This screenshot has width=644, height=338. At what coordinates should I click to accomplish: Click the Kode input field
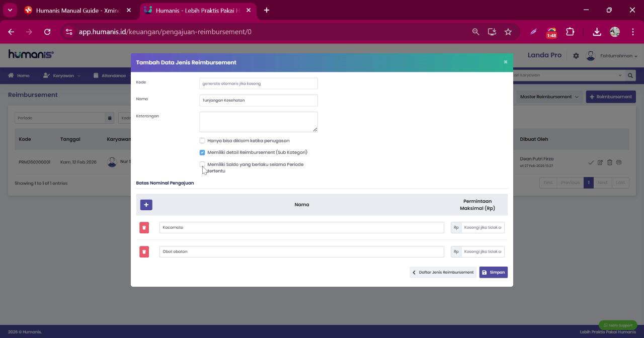tap(259, 83)
